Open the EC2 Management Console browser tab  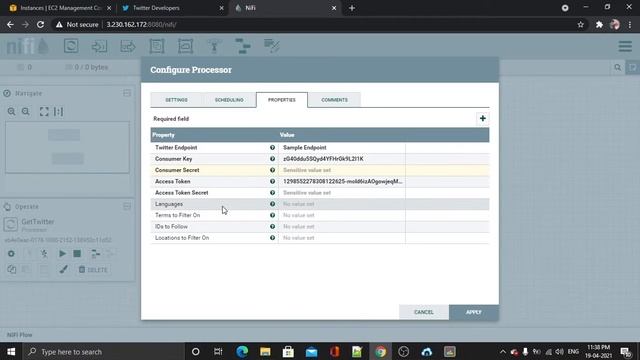(x=59, y=8)
